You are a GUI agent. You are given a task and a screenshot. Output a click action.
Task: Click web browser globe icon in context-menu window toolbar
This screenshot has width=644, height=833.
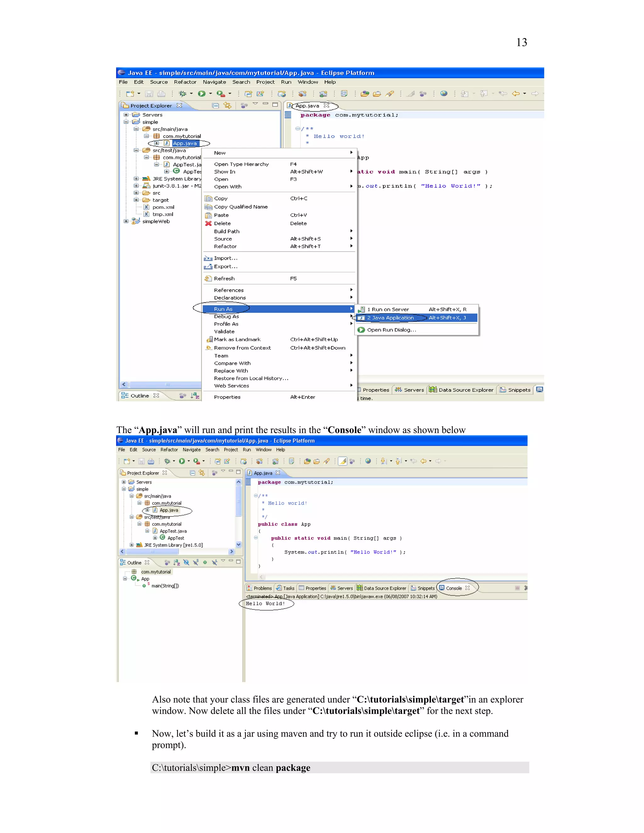pyautogui.click(x=444, y=93)
